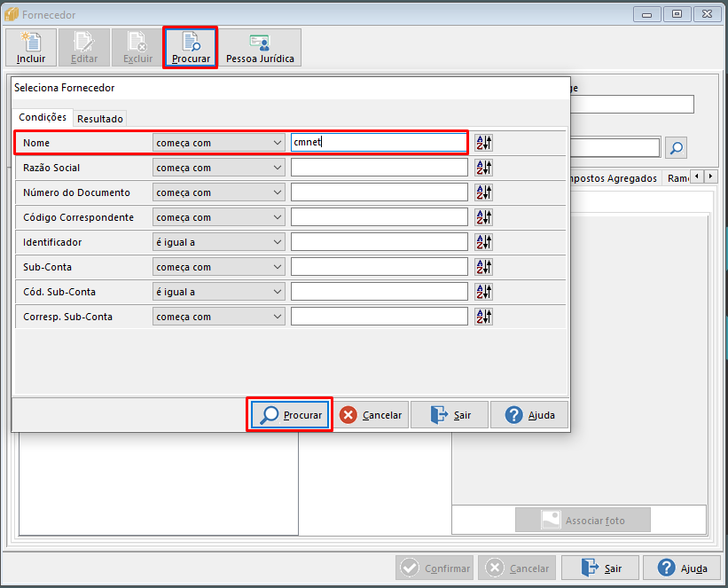Toggle A-Z sort icon for Número do Documento
Screen dimensions: 728x588
pos(483,192)
